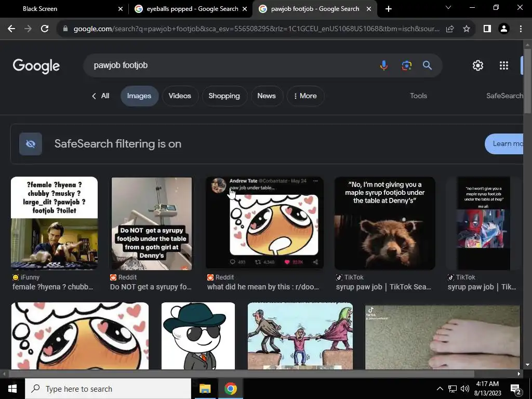
Task: Open the iFunny hyena meme thumbnail
Action: 54,223
